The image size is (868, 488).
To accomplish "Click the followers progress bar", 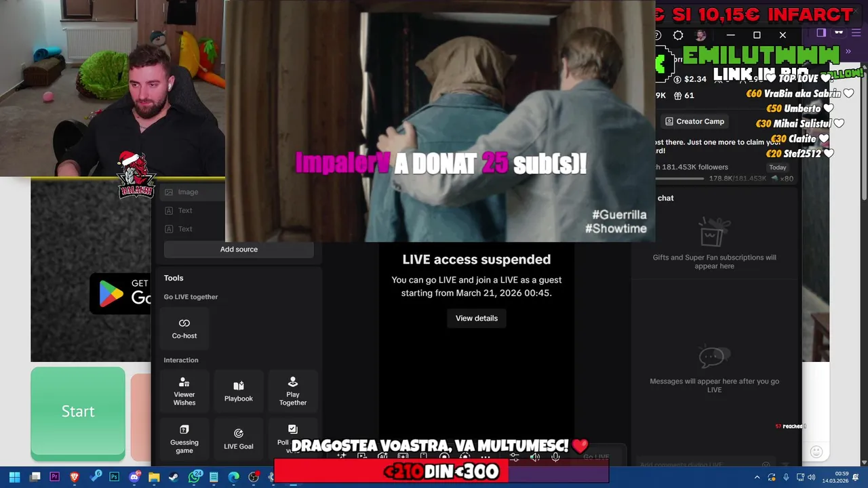I will tap(680, 178).
